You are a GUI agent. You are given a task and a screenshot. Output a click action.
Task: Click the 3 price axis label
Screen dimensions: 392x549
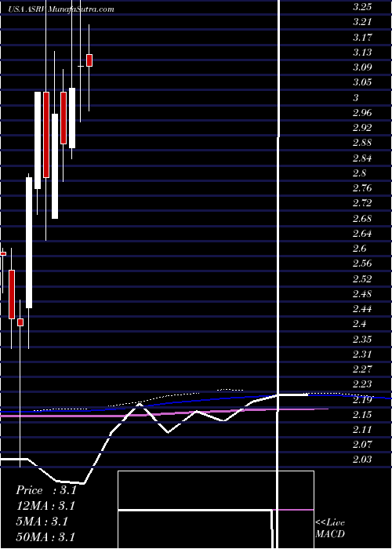(356, 98)
